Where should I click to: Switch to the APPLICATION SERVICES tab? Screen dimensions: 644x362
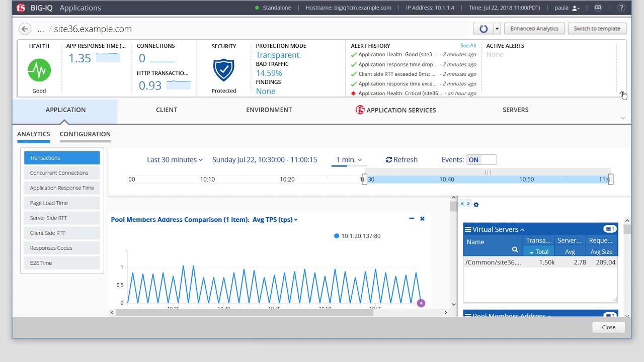[x=396, y=110]
